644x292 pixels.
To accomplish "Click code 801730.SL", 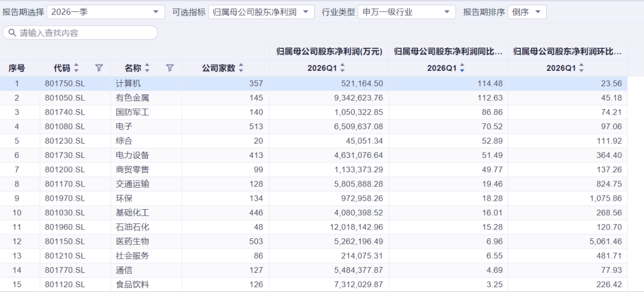I will (65, 156).
